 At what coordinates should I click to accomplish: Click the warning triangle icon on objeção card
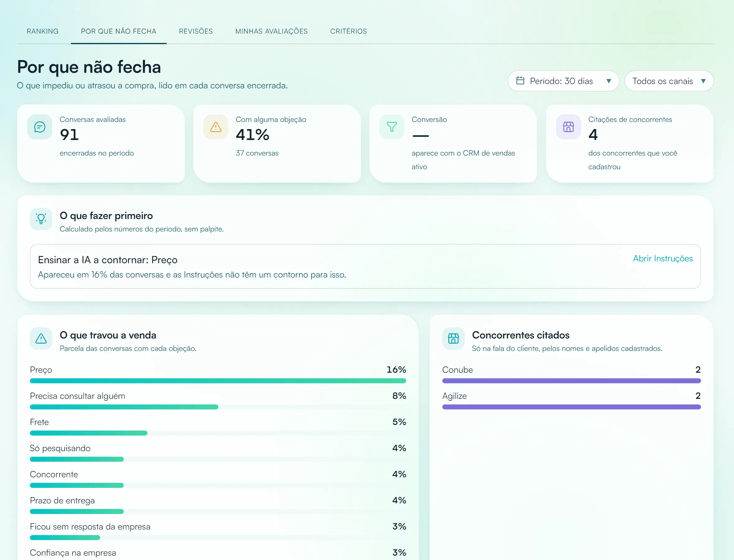tap(216, 127)
